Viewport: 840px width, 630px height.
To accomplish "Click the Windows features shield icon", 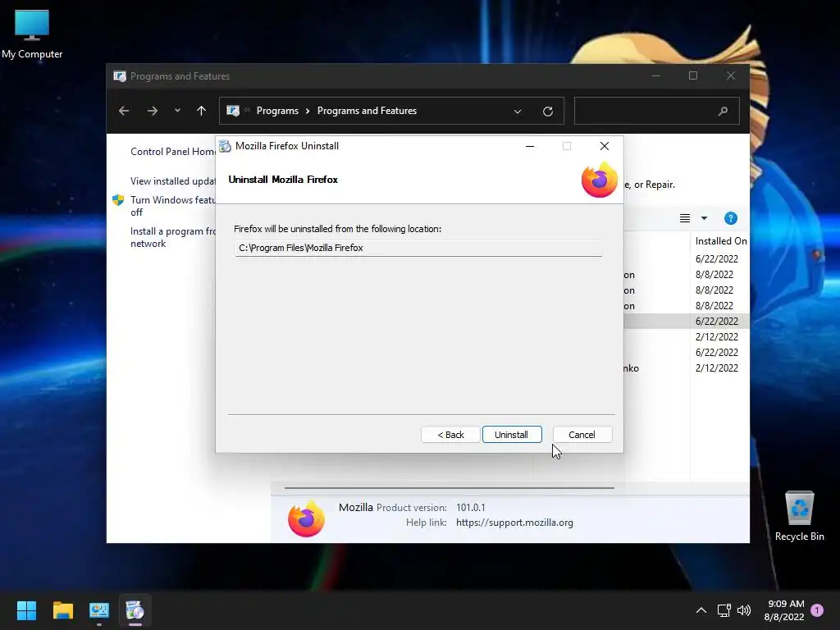I will pos(118,200).
